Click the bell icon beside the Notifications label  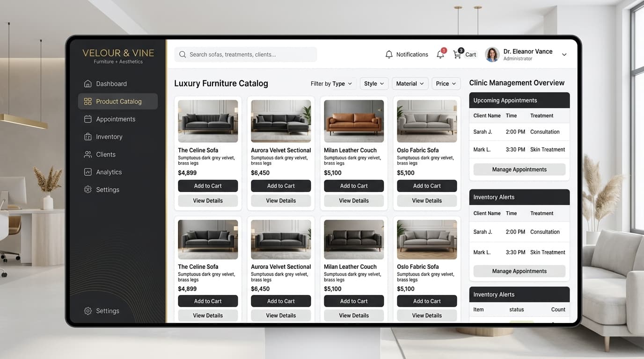pyautogui.click(x=389, y=55)
